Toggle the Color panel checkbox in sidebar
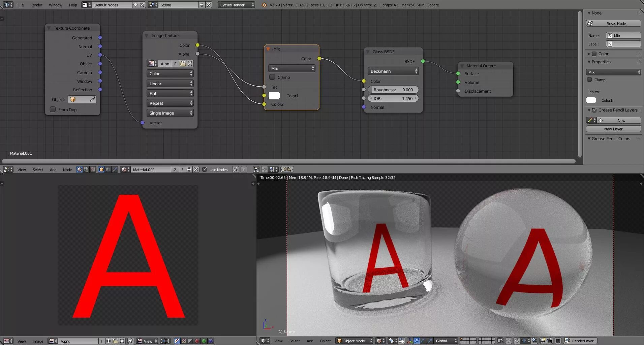Screen dimensions: 644x345 coord(594,54)
